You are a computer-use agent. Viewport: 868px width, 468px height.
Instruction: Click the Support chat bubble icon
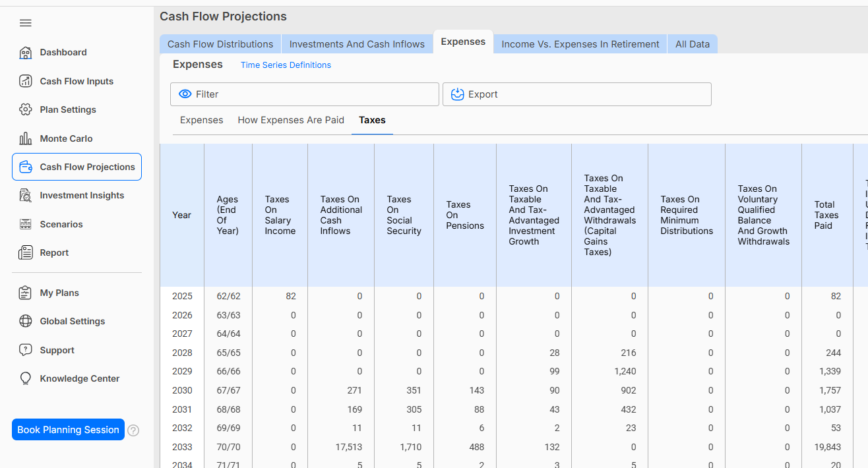point(26,350)
